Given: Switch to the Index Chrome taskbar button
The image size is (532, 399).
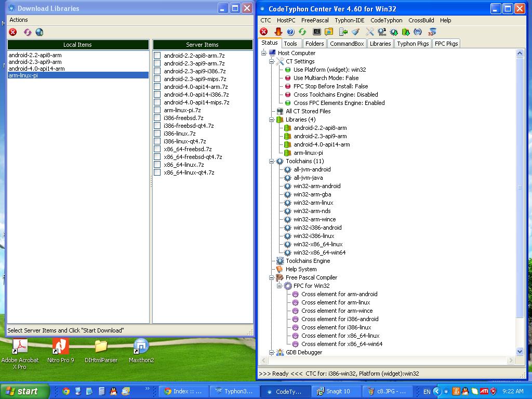Looking at the screenshot, I should click(x=183, y=391).
